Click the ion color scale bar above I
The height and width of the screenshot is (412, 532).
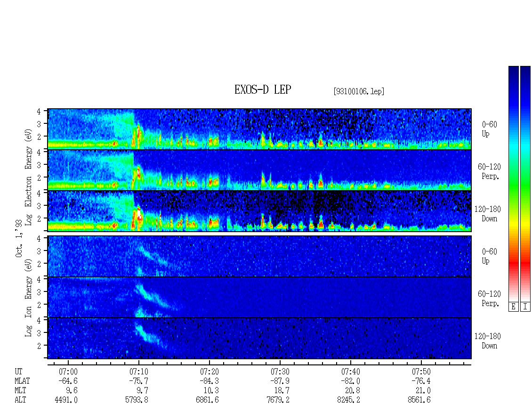coord(525,184)
